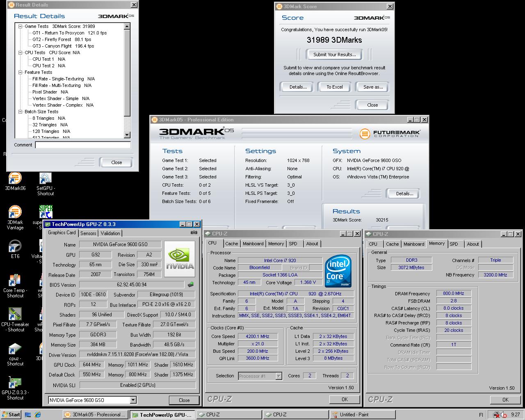Screen dimensions: 525x420
Task: Open the CPU tab in right CPU-Z window
Action: coord(373,244)
